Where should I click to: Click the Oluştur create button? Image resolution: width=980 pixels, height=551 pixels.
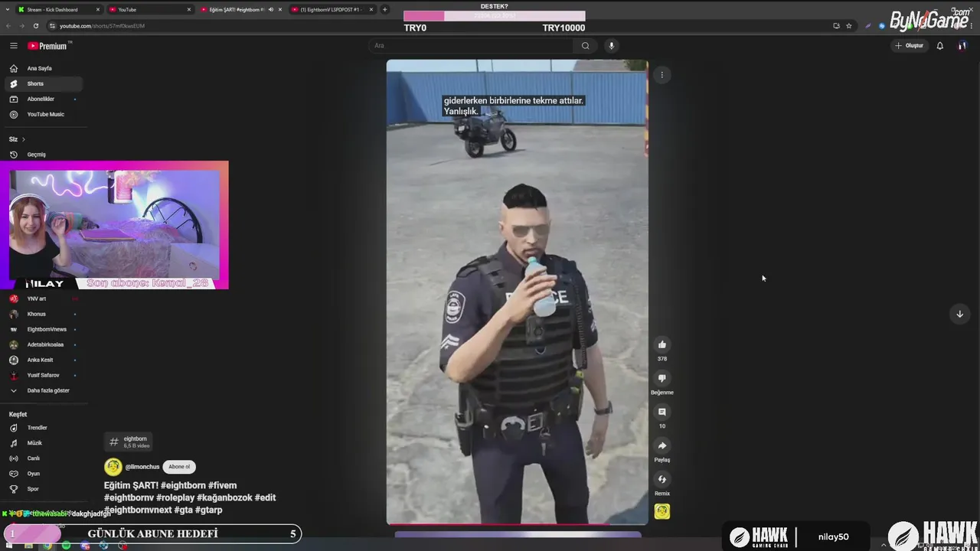(x=910, y=46)
